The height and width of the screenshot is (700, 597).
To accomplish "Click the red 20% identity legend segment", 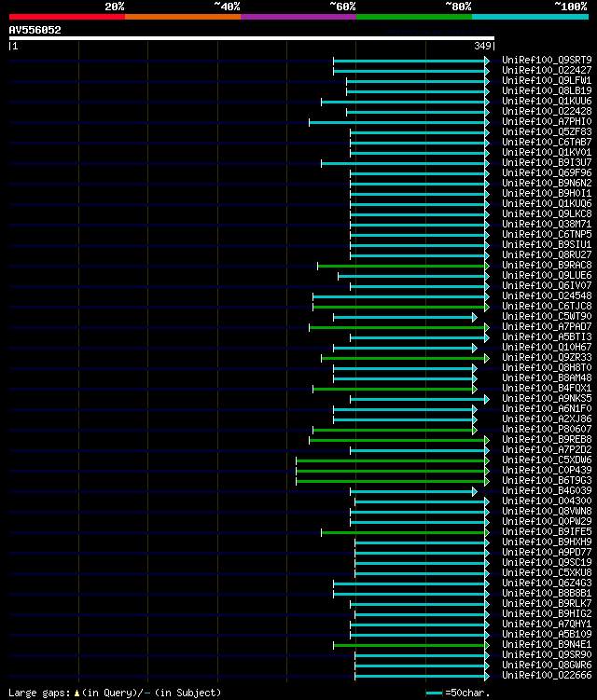I will (x=67, y=17).
